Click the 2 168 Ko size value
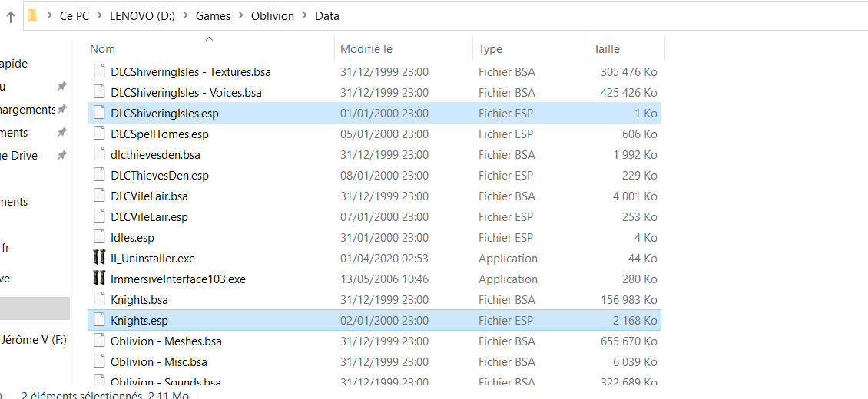The width and height of the screenshot is (868, 399). point(634,321)
